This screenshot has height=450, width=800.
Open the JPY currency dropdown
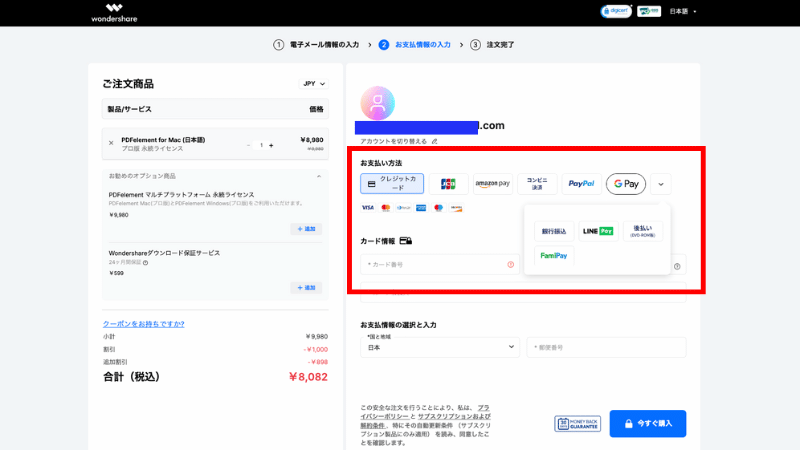pos(314,84)
